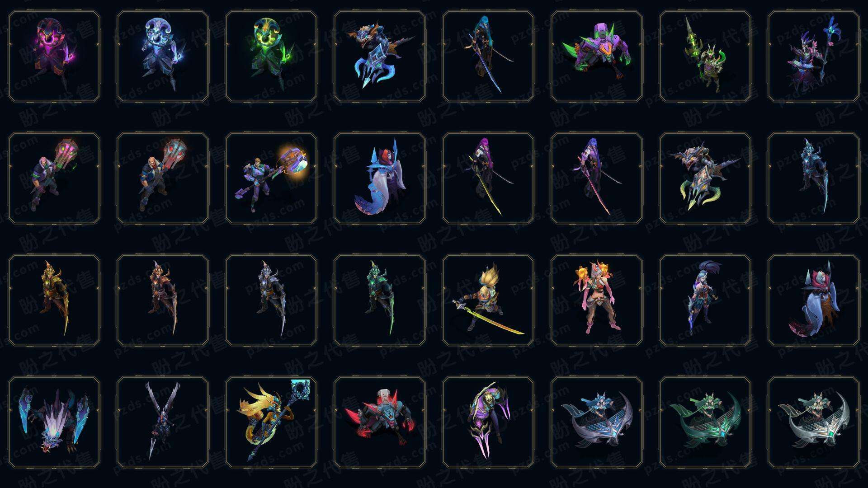This screenshot has width=868, height=488.
Task: Open the blonde swordsman with yellow blade
Action: (x=488, y=300)
